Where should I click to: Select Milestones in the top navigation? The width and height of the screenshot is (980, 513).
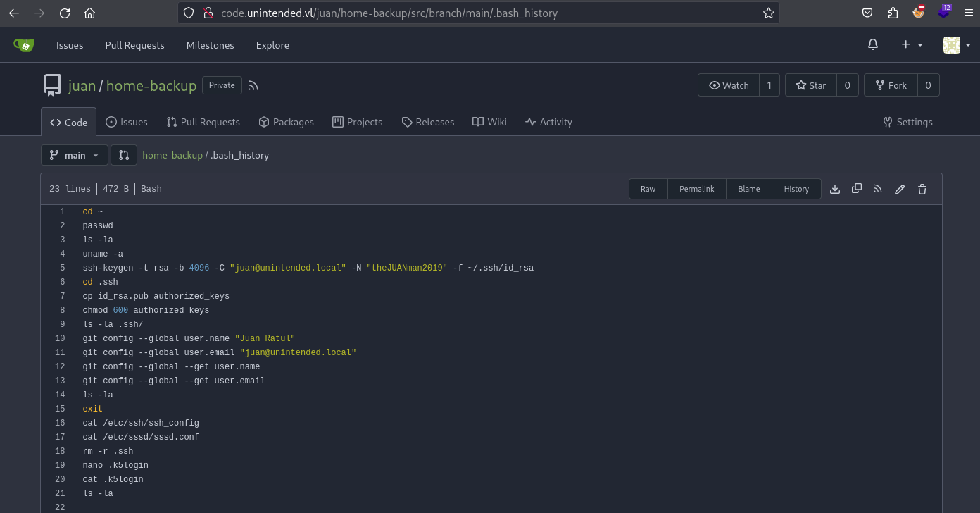[210, 45]
